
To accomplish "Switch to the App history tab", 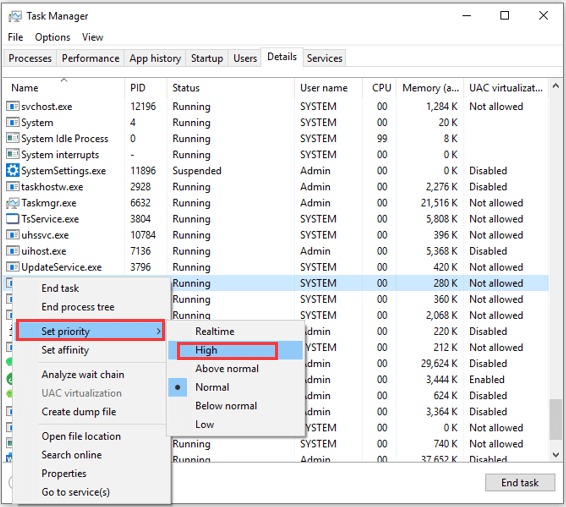I will (x=155, y=58).
